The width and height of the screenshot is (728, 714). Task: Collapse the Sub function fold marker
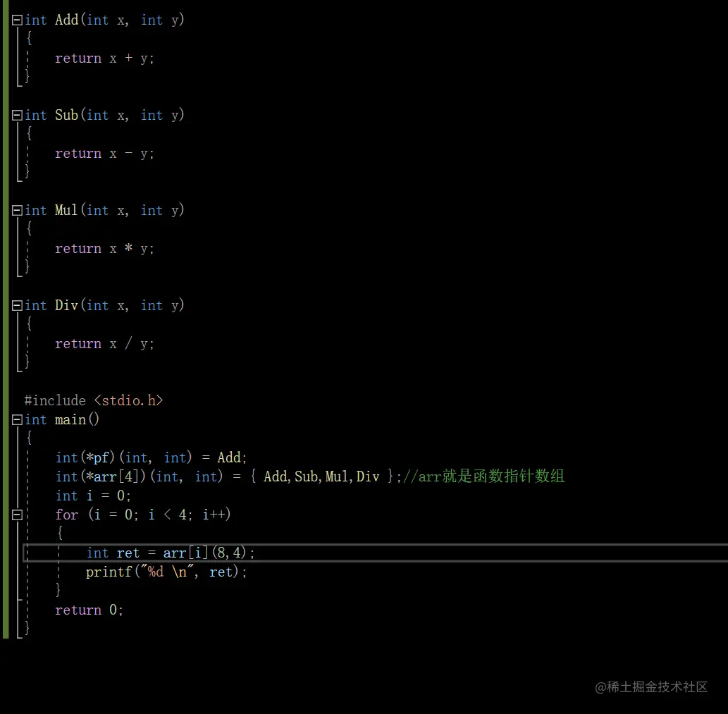pyautogui.click(x=16, y=115)
